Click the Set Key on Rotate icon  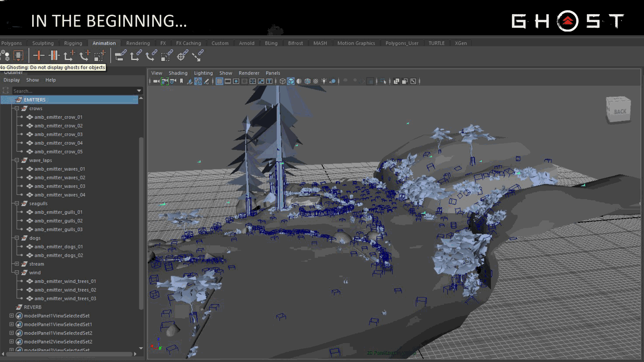coord(85,55)
